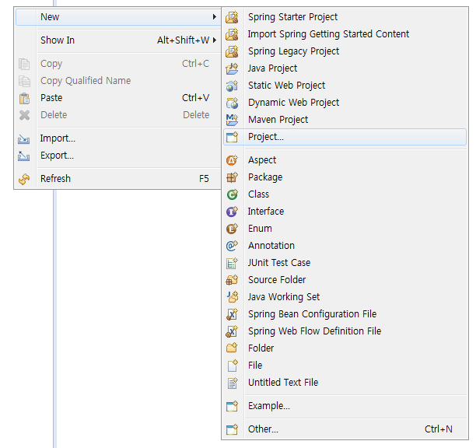Select Spring Bean Configuration File

coord(345,314)
